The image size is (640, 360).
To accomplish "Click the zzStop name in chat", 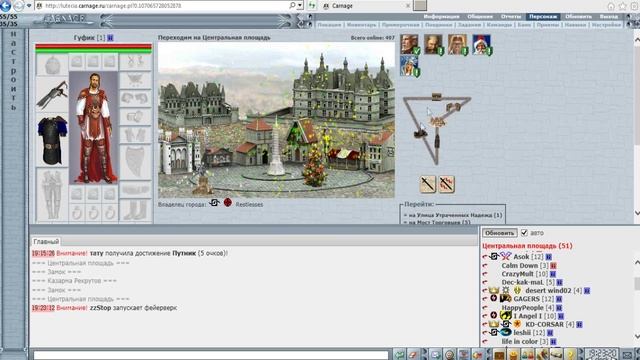I will click(100, 308).
